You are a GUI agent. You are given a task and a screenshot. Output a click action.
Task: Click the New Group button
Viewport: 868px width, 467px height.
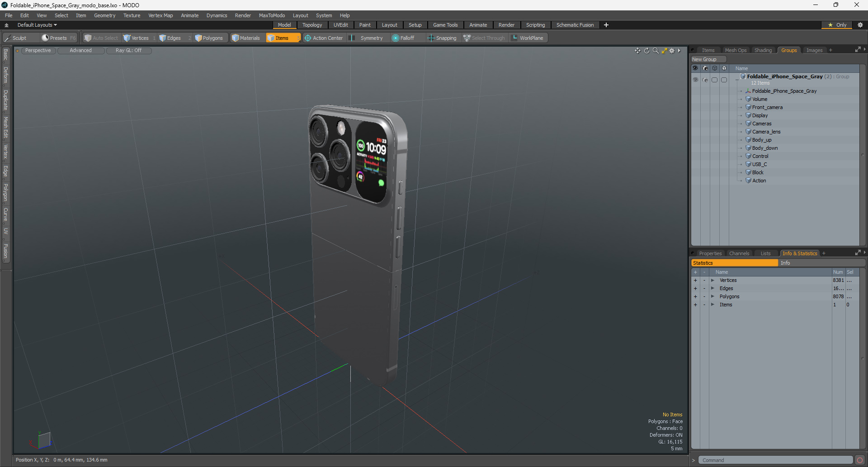(x=708, y=59)
